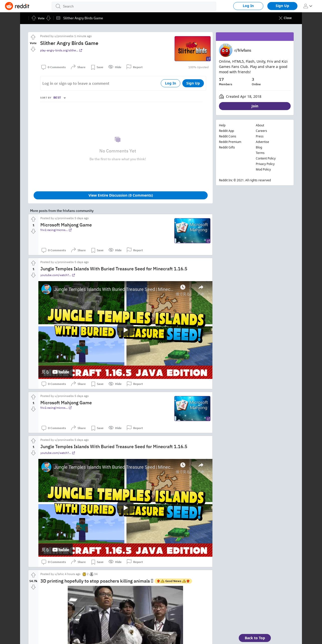The width and height of the screenshot is (322, 644).
Task: Open the first Microsoft Mahjong thumbnail
Action: [192, 231]
